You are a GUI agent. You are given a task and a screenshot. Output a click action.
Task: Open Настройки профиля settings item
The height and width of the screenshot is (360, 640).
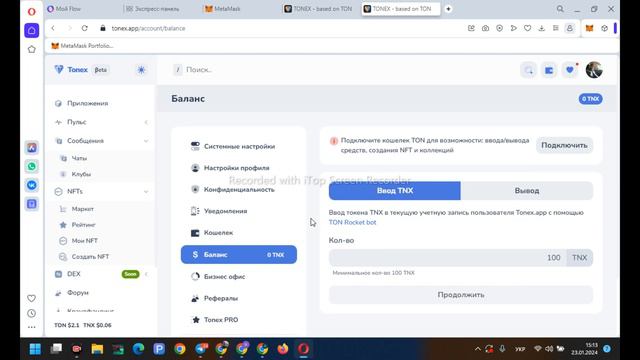[239, 168]
